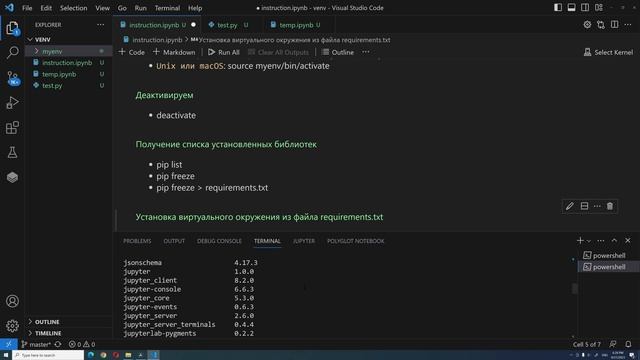This screenshot has width=640, height=360.
Task: Open the toolbar overflow ellipsis after Outline
Action: pos(366,52)
